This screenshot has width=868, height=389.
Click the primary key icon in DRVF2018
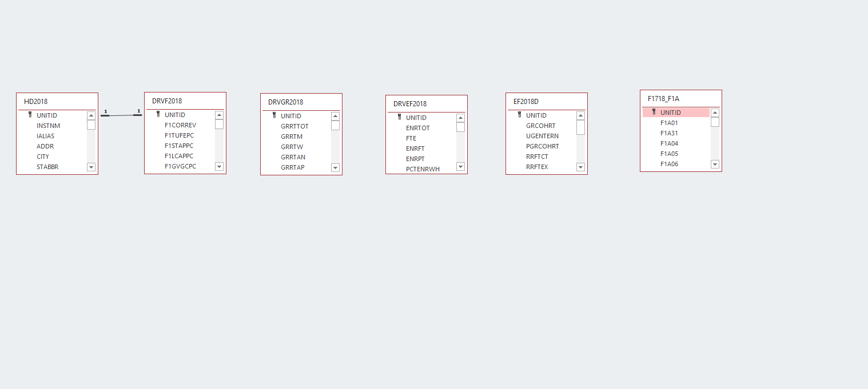pyautogui.click(x=158, y=114)
